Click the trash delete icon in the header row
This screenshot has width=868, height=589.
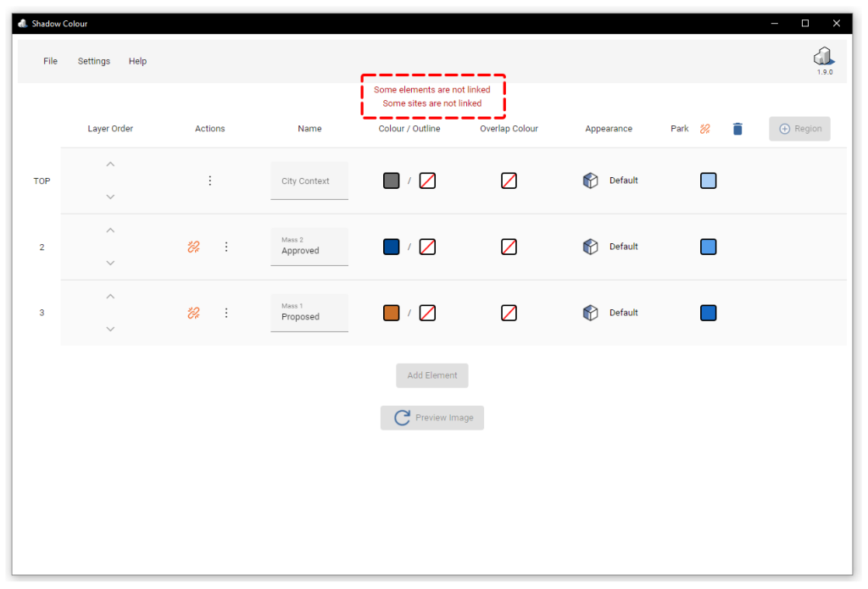pyautogui.click(x=737, y=128)
